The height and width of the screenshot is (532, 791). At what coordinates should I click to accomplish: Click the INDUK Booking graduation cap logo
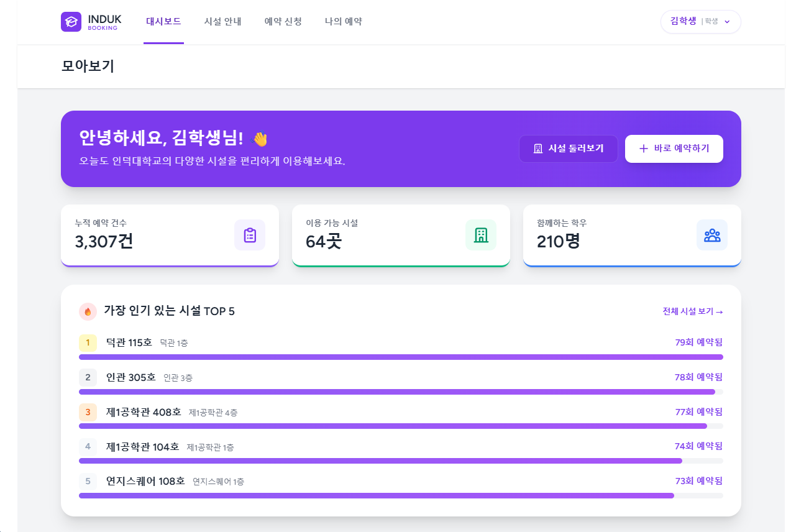pos(71,22)
